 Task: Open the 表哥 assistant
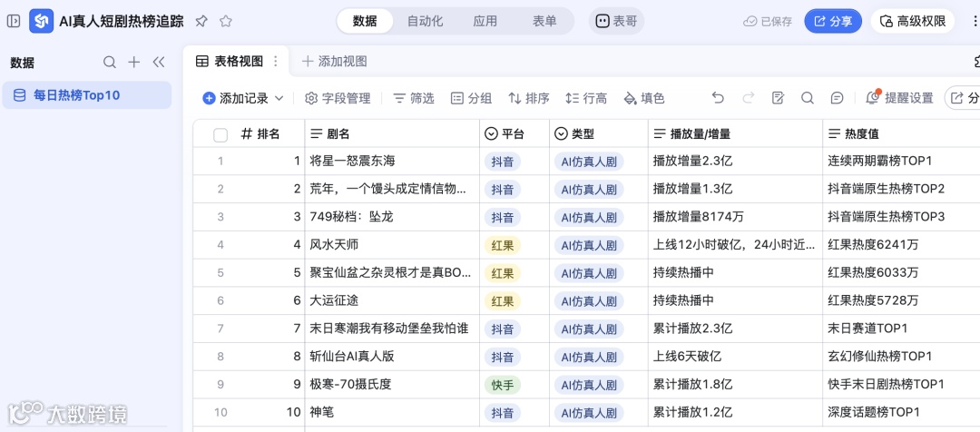616,21
